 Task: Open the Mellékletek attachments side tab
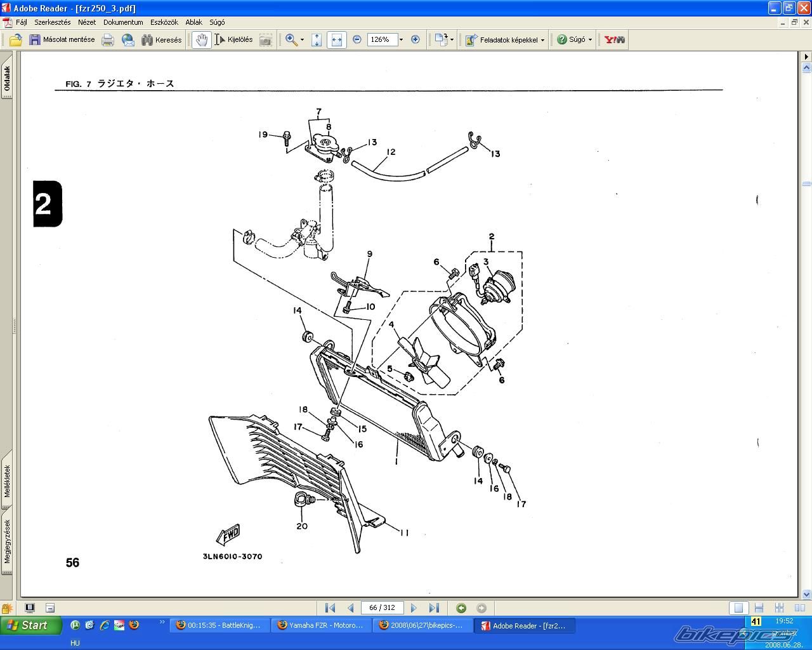click(x=7, y=481)
